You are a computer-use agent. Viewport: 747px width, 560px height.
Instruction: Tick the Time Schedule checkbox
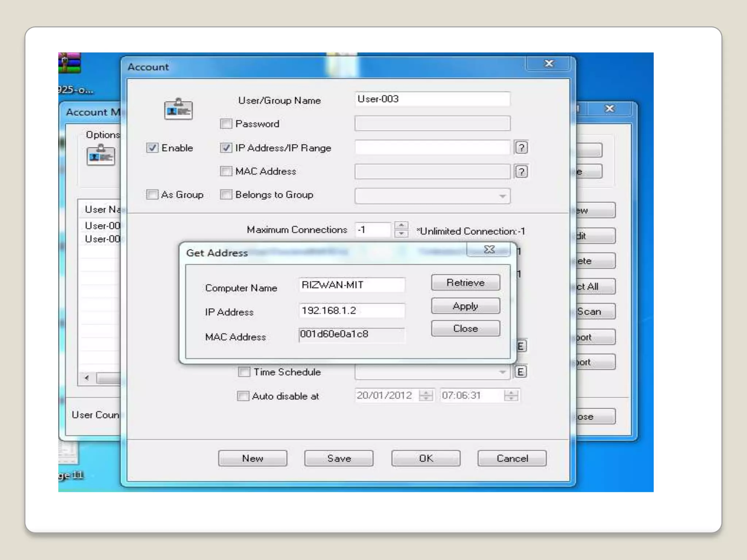[244, 372]
